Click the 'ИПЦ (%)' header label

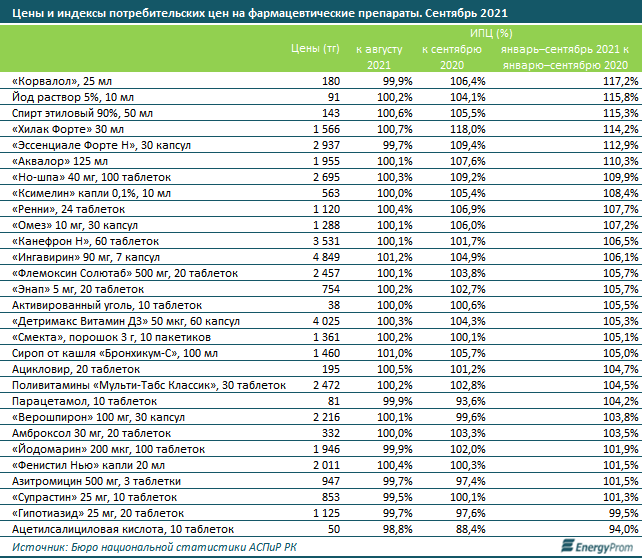coord(491,33)
